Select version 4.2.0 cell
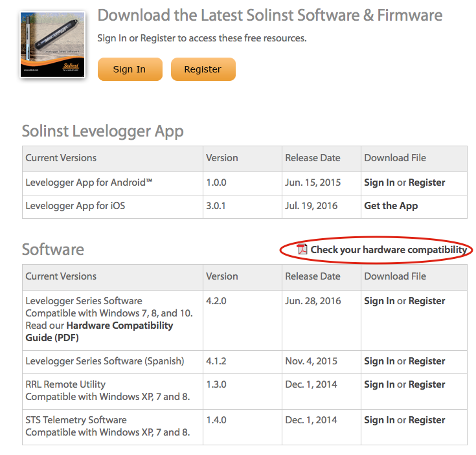The image size is (476, 455). pos(242,320)
